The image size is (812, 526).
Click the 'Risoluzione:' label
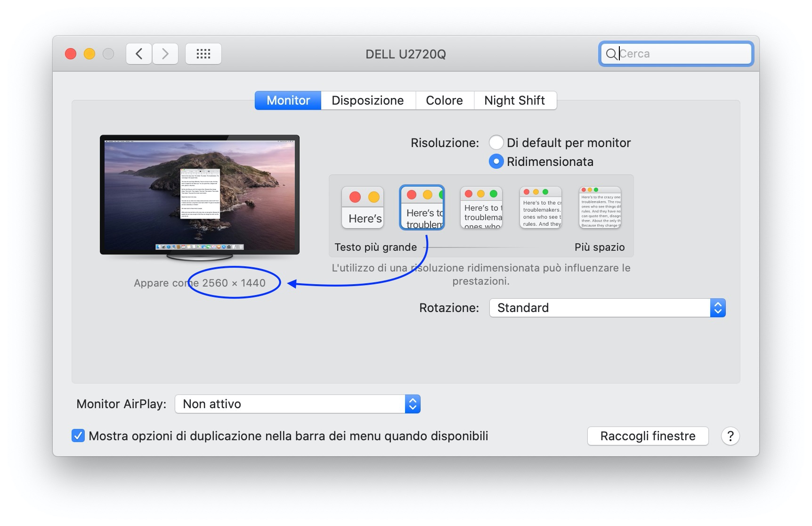coord(445,143)
